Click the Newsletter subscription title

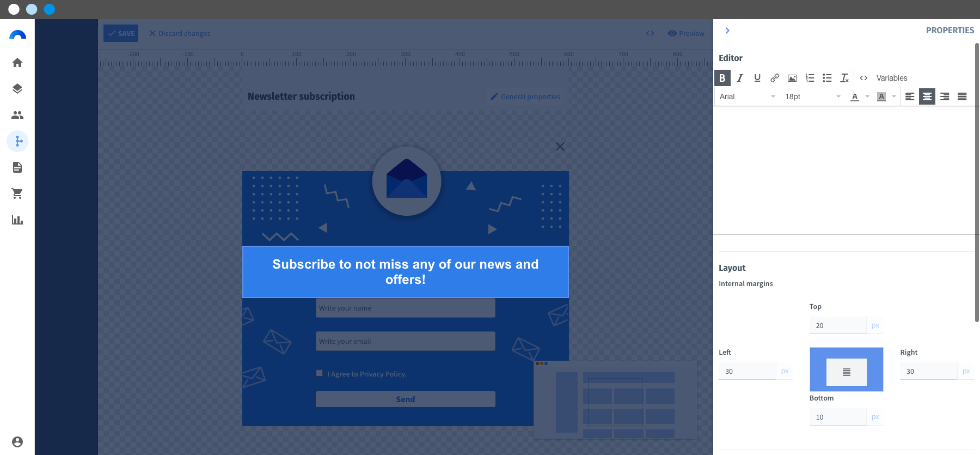[x=301, y=96]
